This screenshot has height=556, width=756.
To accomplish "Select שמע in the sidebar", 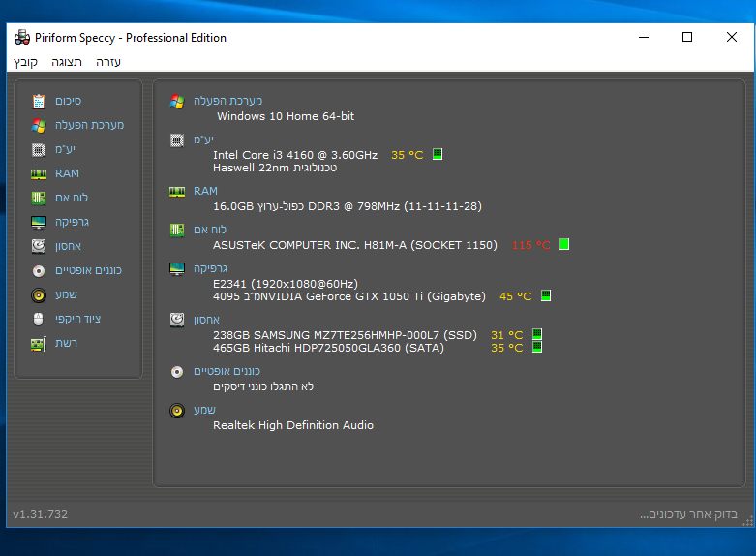I will point(66,294).
